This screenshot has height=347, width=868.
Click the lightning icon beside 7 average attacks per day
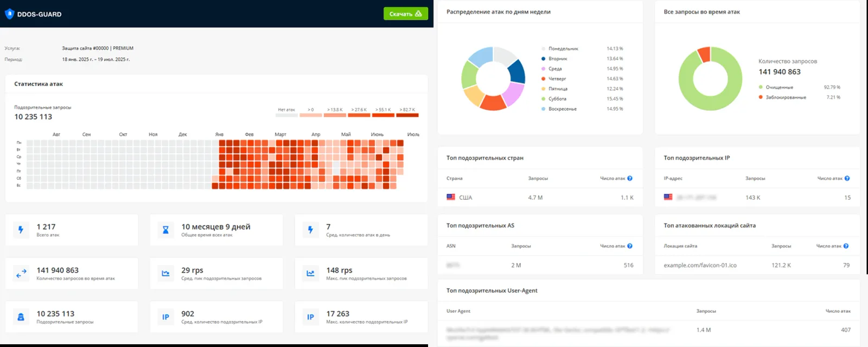pos(310,230)
